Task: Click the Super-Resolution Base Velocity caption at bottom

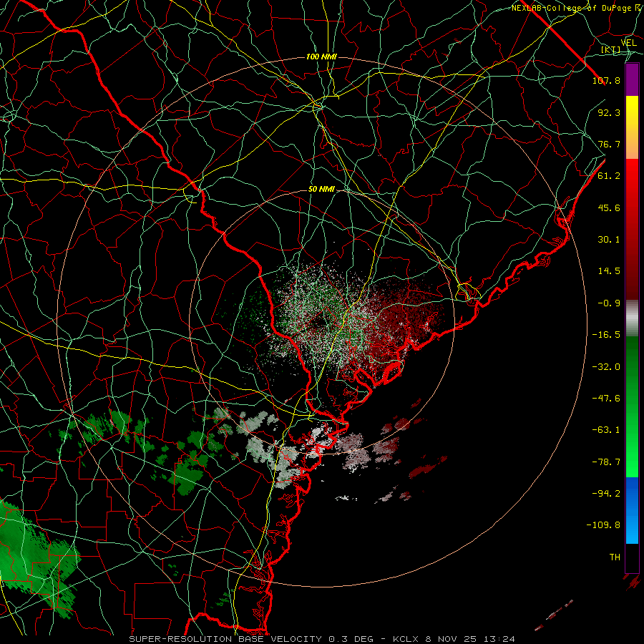Action: [321, 639]
